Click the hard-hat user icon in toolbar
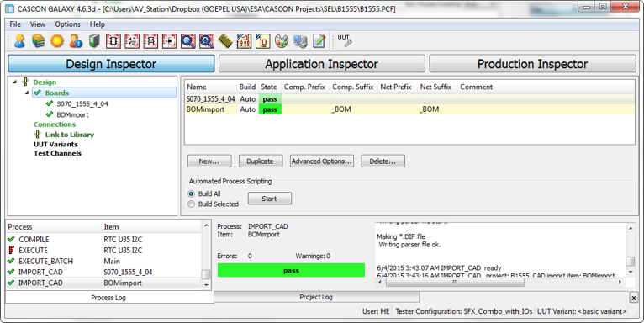Screen dimensions: 644x323 coord(19,41)
